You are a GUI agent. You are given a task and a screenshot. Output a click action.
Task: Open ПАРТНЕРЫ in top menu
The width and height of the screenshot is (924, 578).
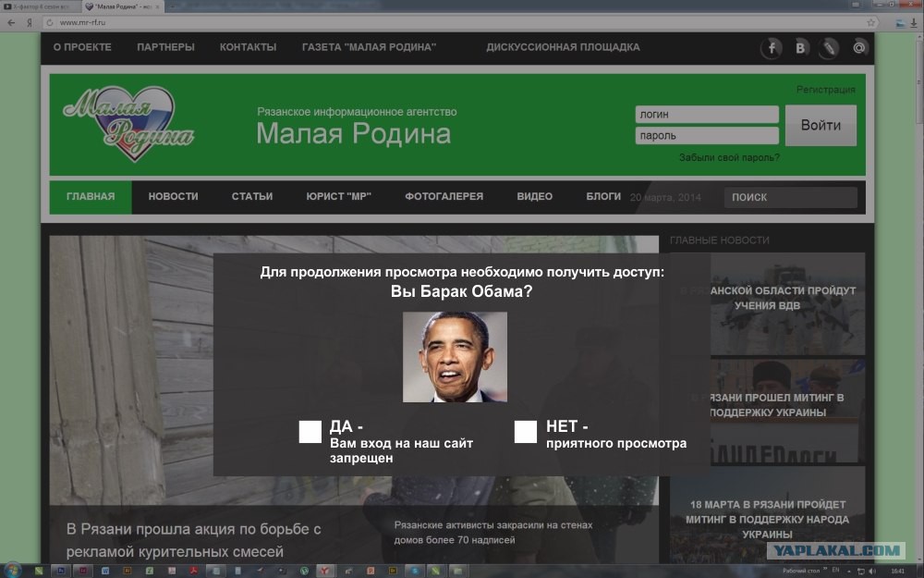[165, 47]
